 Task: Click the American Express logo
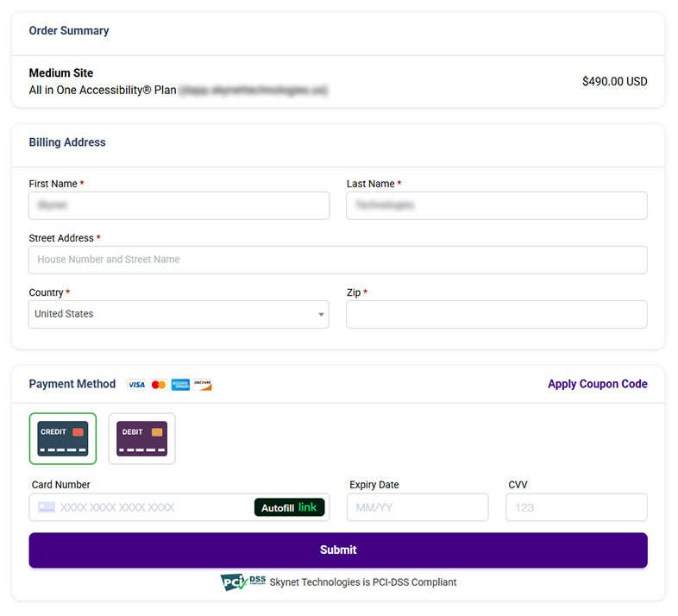pyautogui.click(x=180, y=385)
